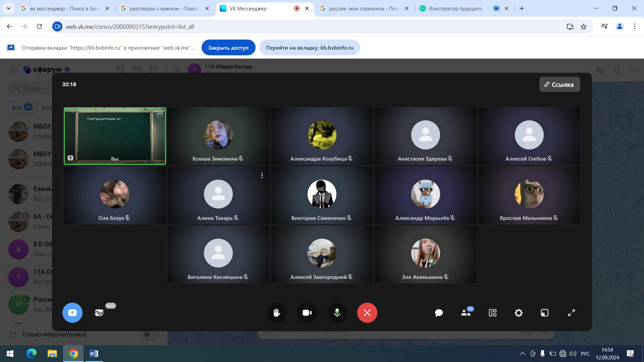Viewport: 644px width, 362px height.
Task: Open Chrome profile icon
Action: coord(620,26)
